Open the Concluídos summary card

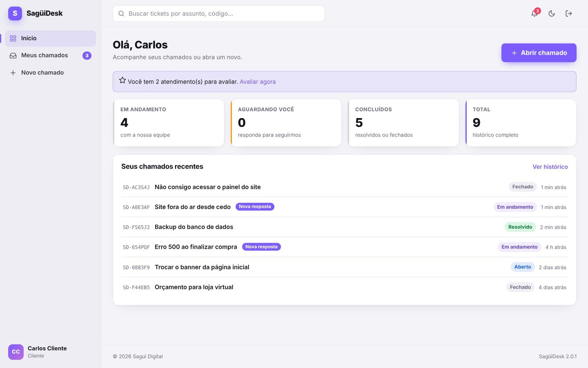(404, 123)
